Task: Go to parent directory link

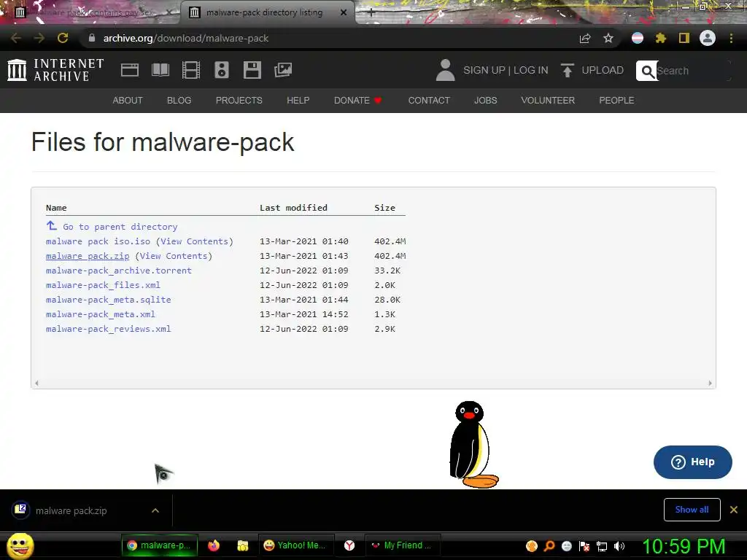Action: [x=120, y=227]
